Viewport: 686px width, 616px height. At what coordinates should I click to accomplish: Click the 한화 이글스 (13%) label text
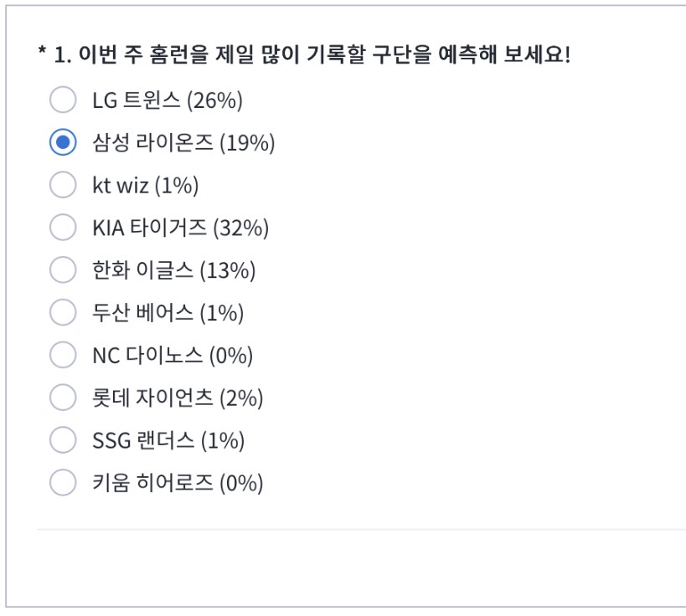pos(173,270)
